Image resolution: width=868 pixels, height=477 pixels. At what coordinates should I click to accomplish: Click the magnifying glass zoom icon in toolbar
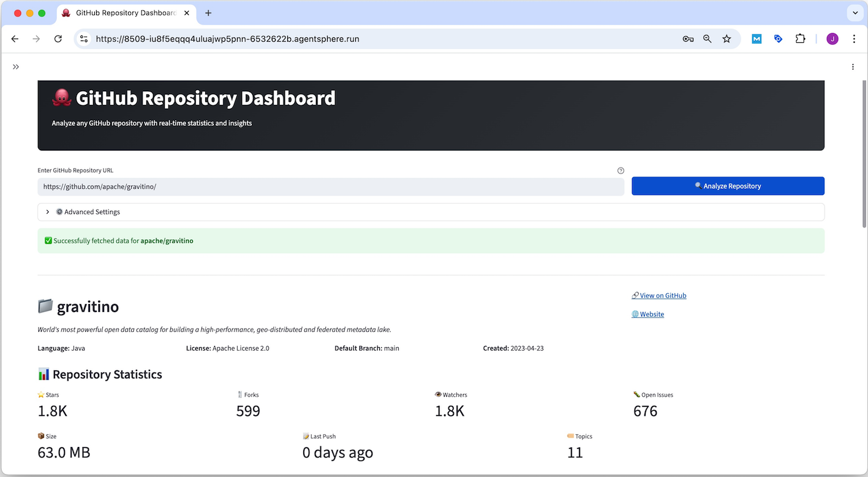pos(707,38)
